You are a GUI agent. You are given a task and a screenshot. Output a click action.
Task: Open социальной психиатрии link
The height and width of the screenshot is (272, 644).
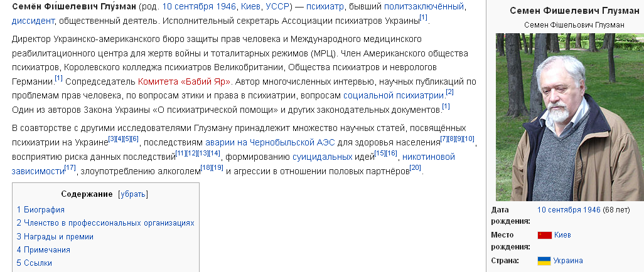[394, 96]
